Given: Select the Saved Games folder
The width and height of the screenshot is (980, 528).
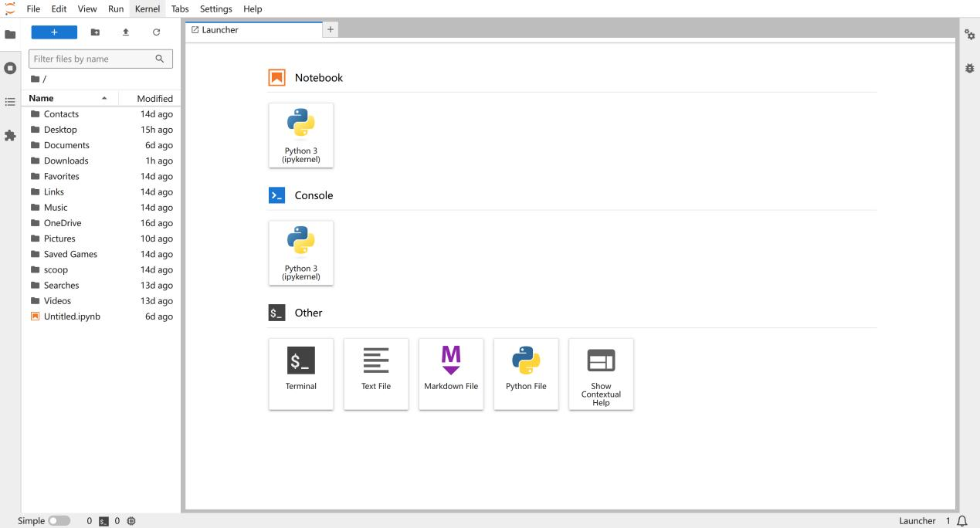Looking at the screenshot, I should click(x=103, y=254).
